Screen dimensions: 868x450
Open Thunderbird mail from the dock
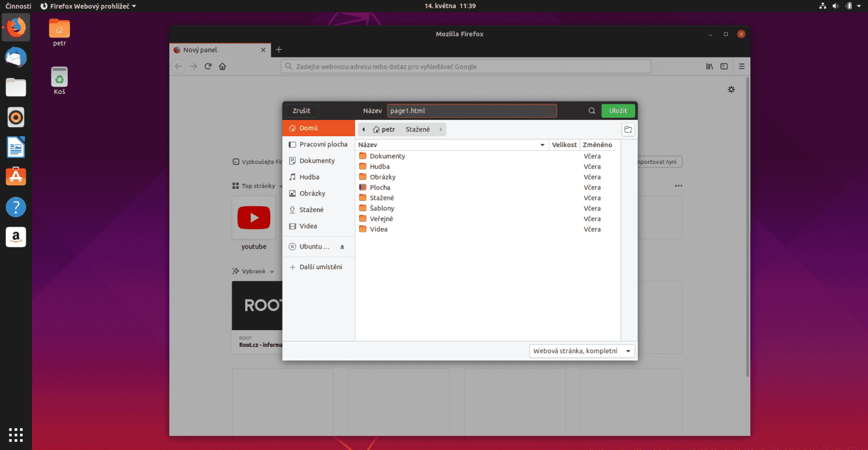pos(16,58)
